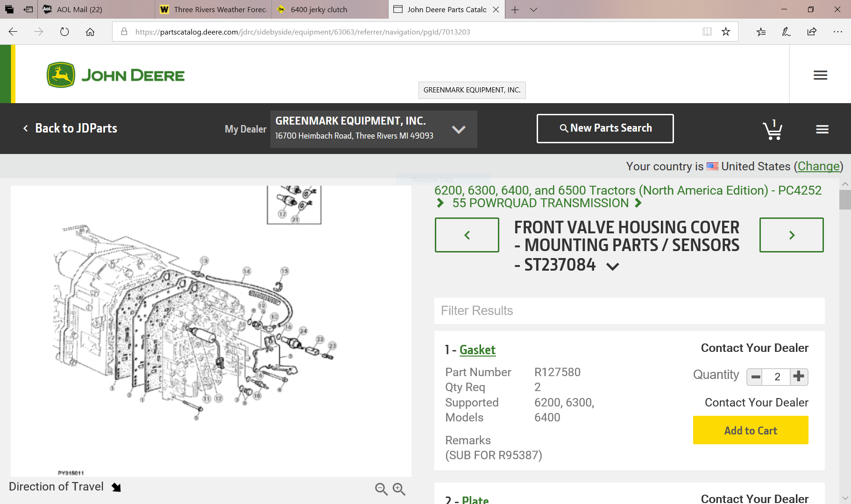Decrease Gasket quantity with minus button
The height and width of the screenshot is (504, 851).
(755, 377)
